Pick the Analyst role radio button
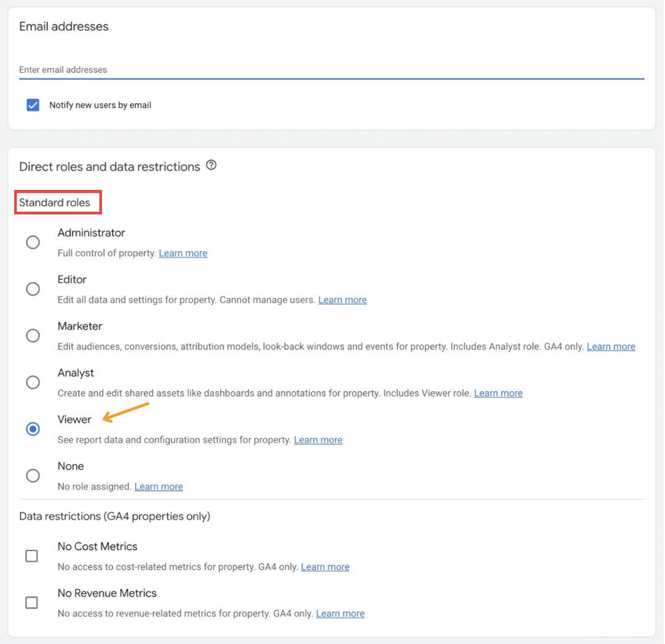The image size is (665, 644). tap(33, 382)
